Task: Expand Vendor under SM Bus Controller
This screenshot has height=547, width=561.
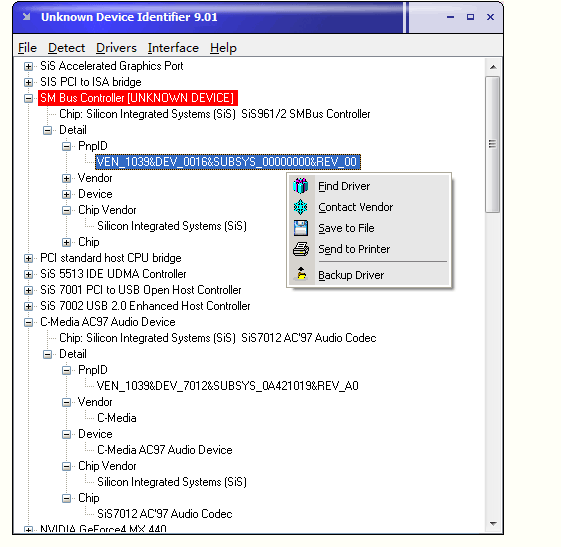Action: [66, 178]
